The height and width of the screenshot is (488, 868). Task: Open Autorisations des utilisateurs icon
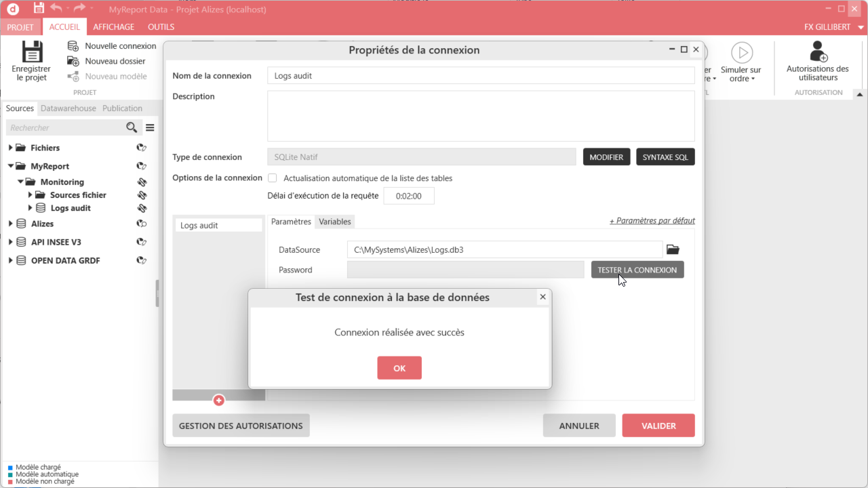click(818, 52)
